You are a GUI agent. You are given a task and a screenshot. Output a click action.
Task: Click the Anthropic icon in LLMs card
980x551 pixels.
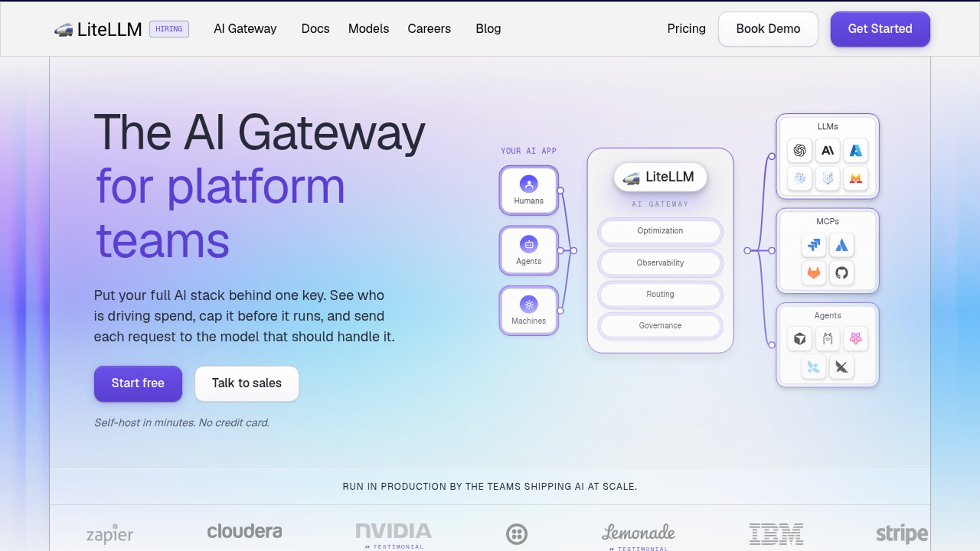(x=827, y=151)
